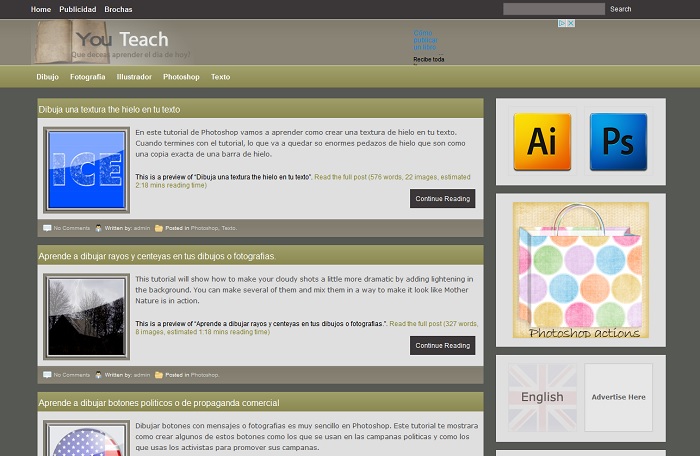Click the search text field
This screenshot has width=700, height=456.
tap(553, 9)
